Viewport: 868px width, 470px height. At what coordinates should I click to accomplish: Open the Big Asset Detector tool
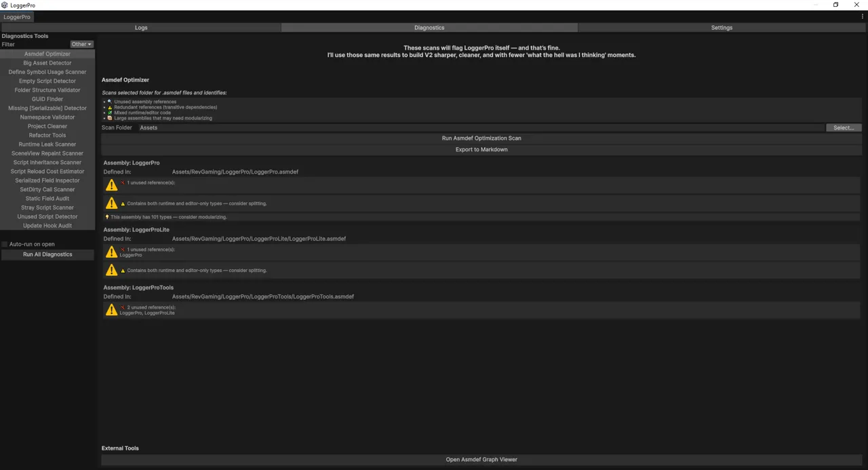coord(47,63)
